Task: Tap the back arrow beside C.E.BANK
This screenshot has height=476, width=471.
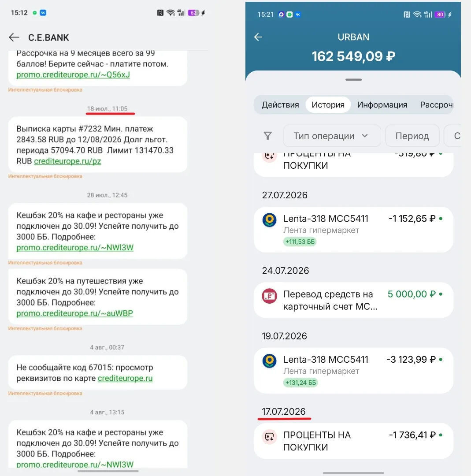Action: point(14,37)
